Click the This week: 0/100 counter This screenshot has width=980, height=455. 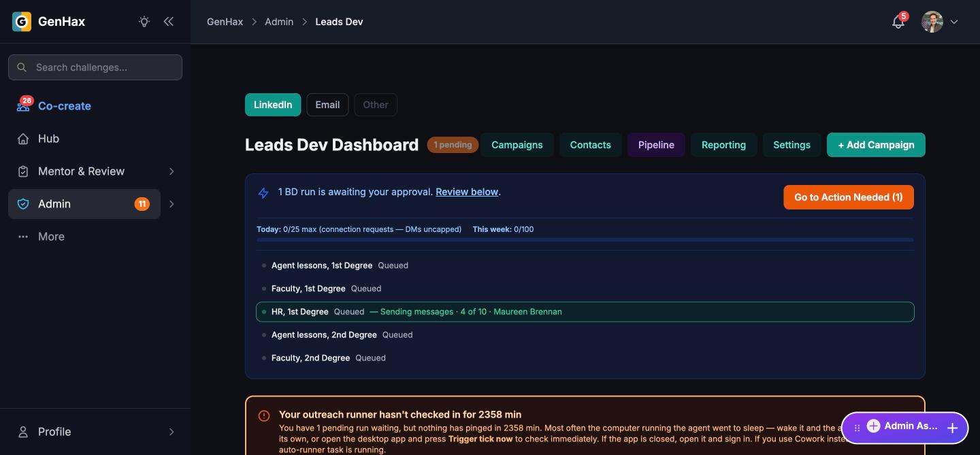[x=503, y=229]
